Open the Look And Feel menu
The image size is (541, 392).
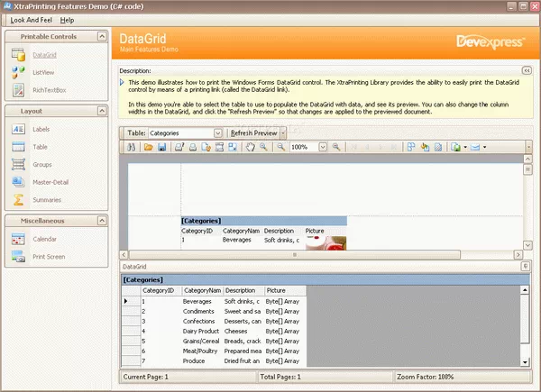click(32, 20)
